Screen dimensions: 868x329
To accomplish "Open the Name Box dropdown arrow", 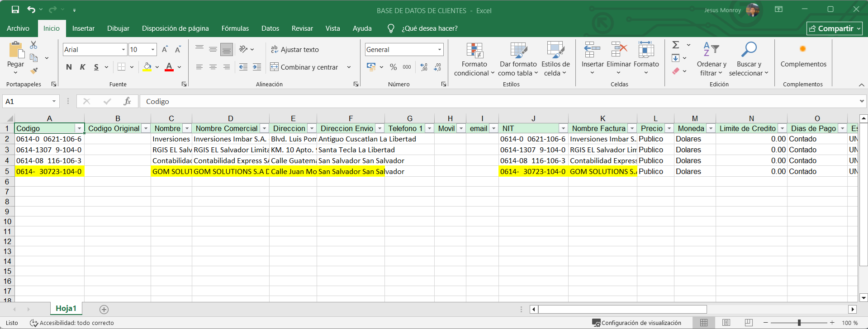I will point(54,101).
